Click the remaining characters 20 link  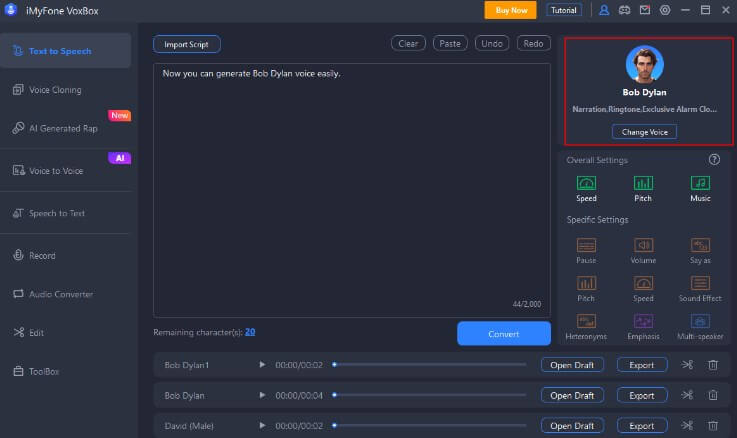point(250,332)
